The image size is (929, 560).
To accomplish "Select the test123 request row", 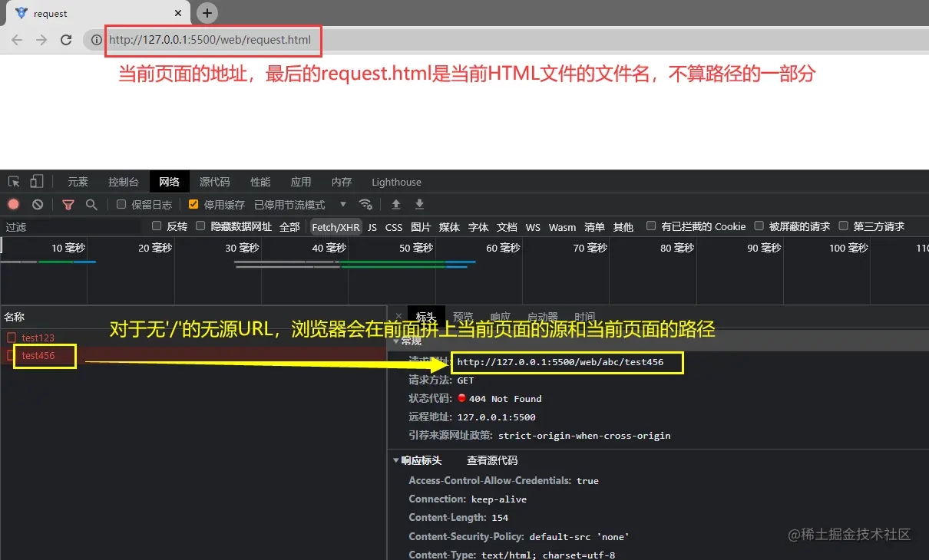I will 192,338.
